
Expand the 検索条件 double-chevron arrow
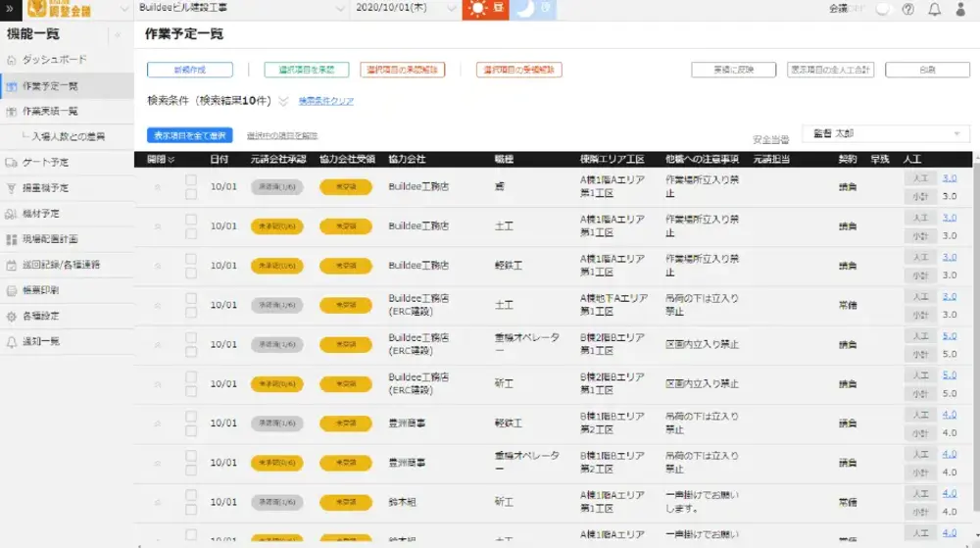pyautogui.click(x=283, y=101)
